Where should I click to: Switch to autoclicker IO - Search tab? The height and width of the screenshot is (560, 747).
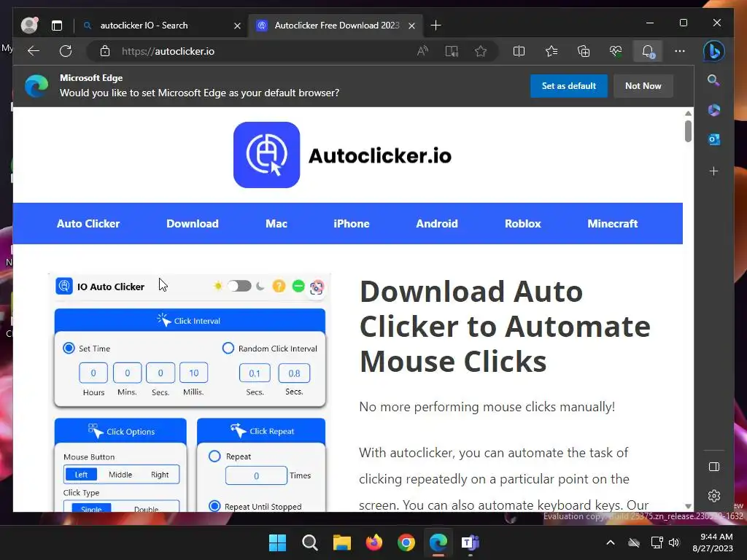(162, 26)
